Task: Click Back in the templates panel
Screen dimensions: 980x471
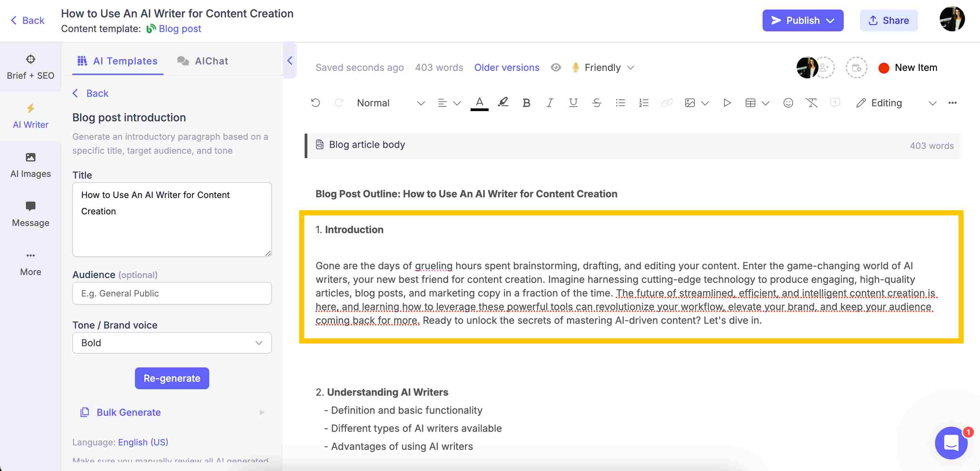Action: click(x=91, y=93)
